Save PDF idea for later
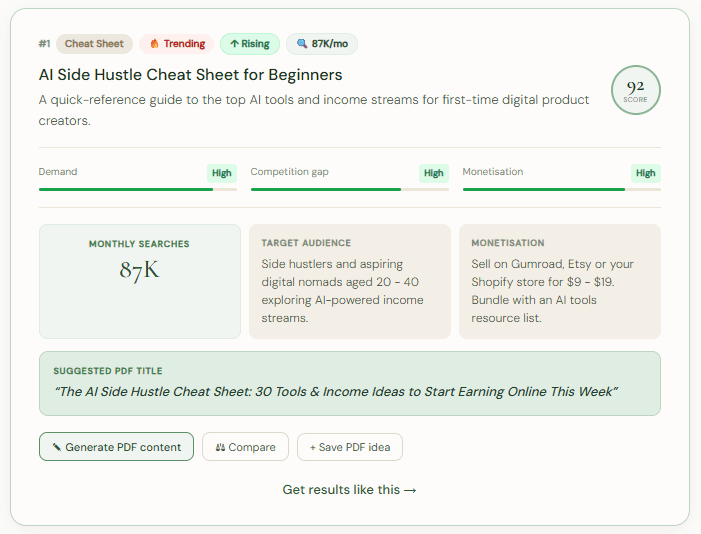The height and width of the screenshot is (534, 701). pos(350,447)
